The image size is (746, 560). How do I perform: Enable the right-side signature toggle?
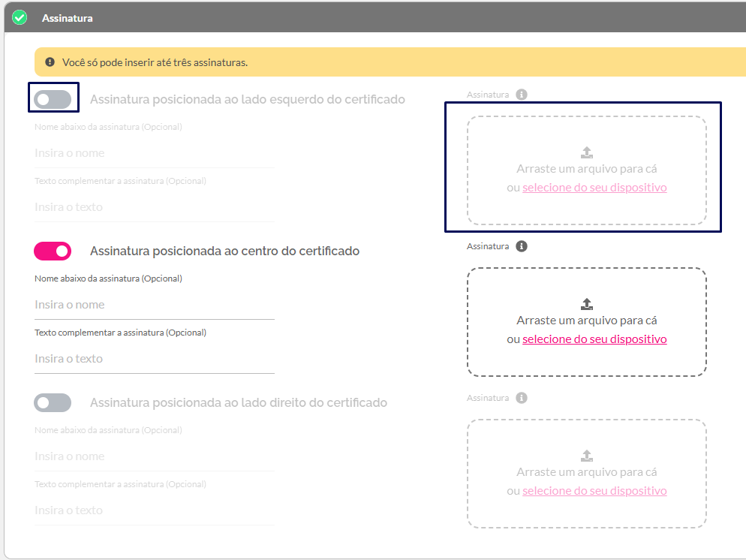[x=53, y=403]
